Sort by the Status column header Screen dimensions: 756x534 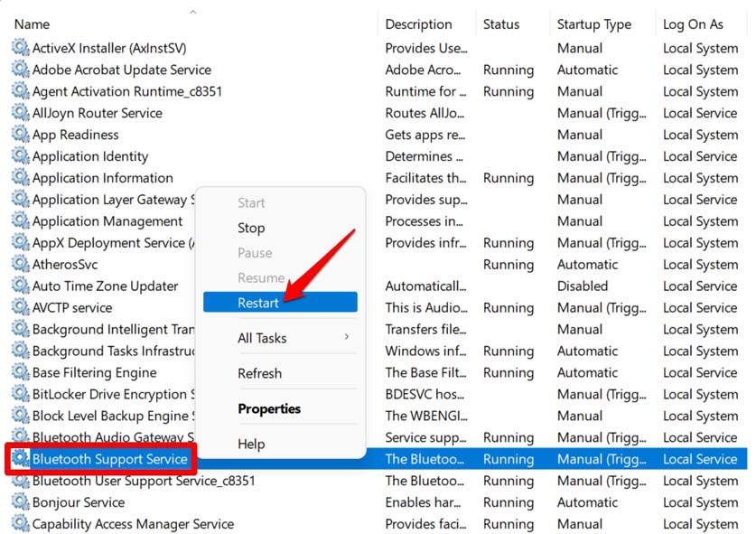click(x=501, y=24)
